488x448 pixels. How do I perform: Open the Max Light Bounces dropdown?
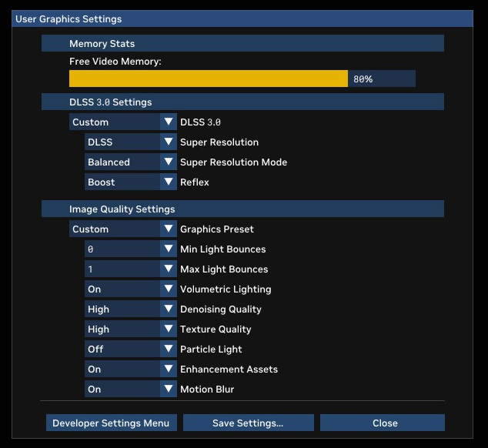tap(131, 269)
